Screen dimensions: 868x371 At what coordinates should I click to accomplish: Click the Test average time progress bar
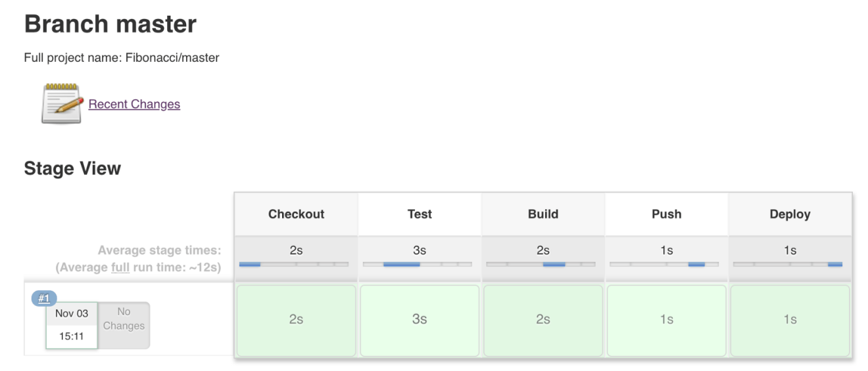coord(418,264)
